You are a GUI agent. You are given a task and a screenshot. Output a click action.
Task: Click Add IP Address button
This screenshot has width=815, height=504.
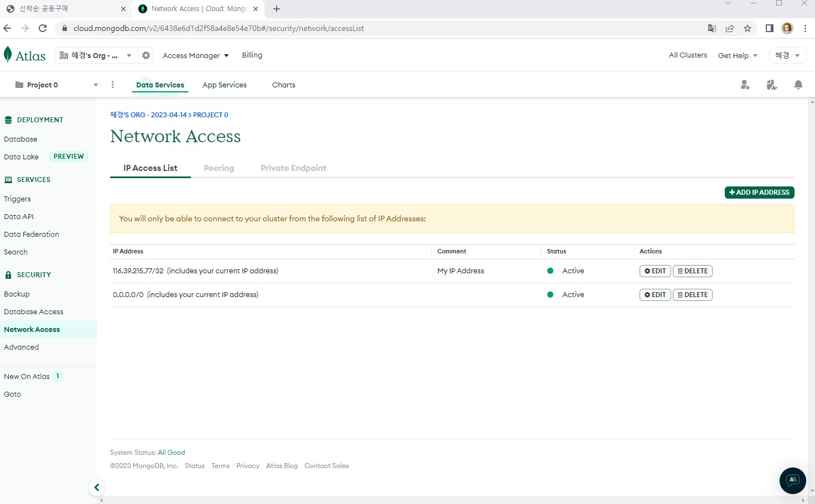760,193
